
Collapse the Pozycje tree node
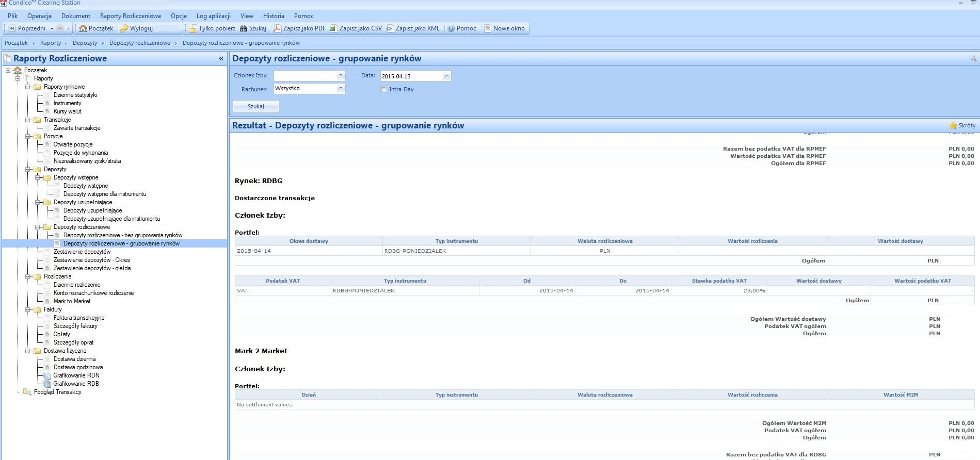tap(28, 136)
